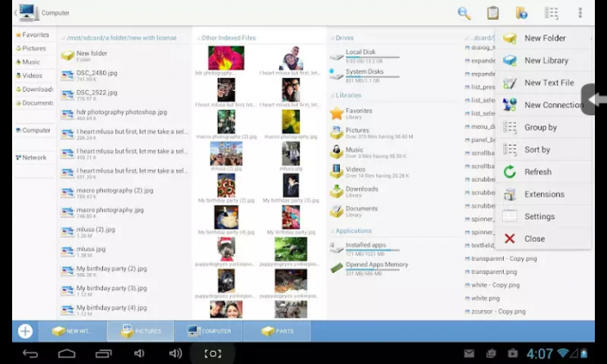
Task: Tap the Android screenshot capture icon
Action: pyautogui.click(x=212, y=354)
